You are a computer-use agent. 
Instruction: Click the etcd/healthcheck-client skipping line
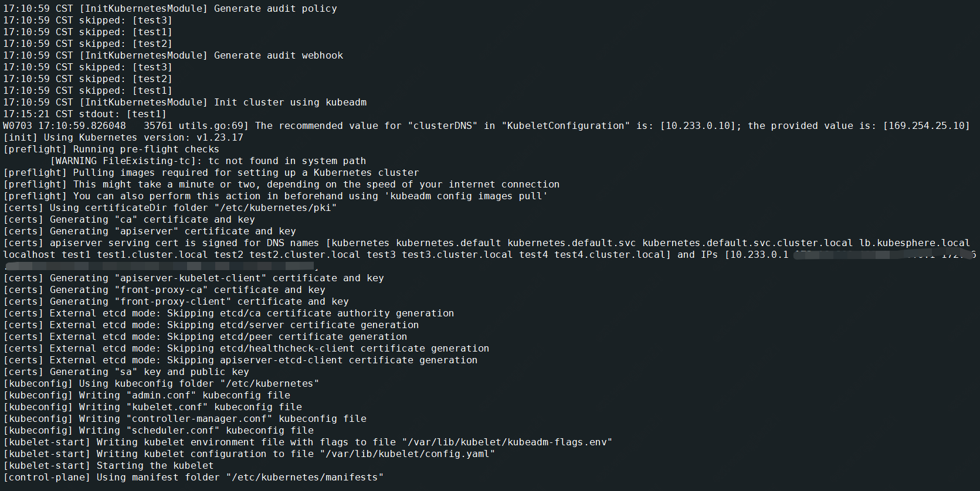(x=246, y=349)
